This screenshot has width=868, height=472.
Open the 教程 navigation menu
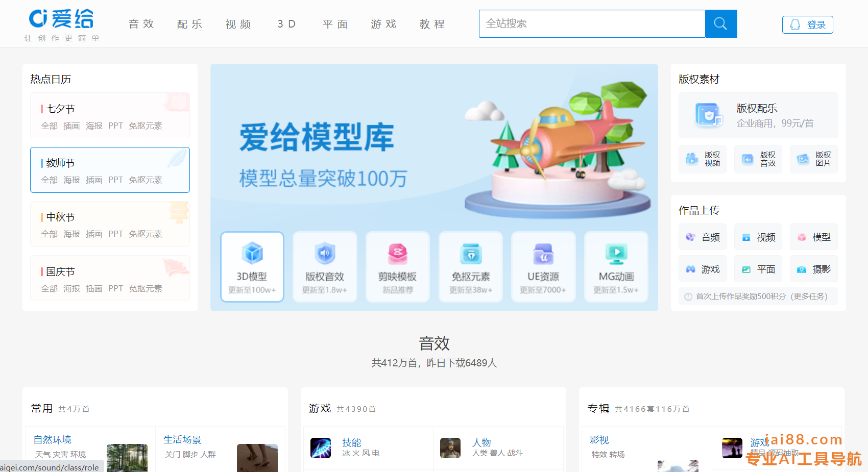pos(432,24)
